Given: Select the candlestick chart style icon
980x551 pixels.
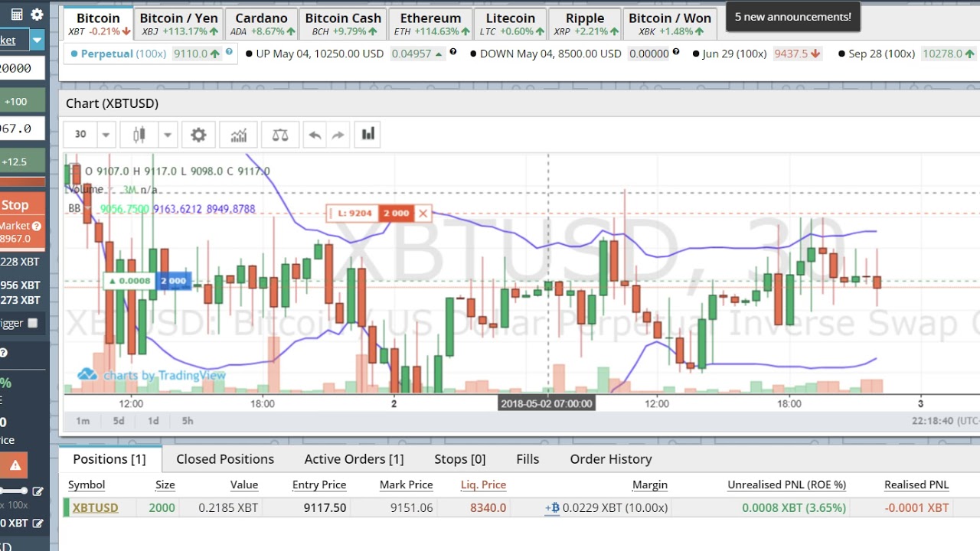Looking at the screenshot, I should coord(139,135).
